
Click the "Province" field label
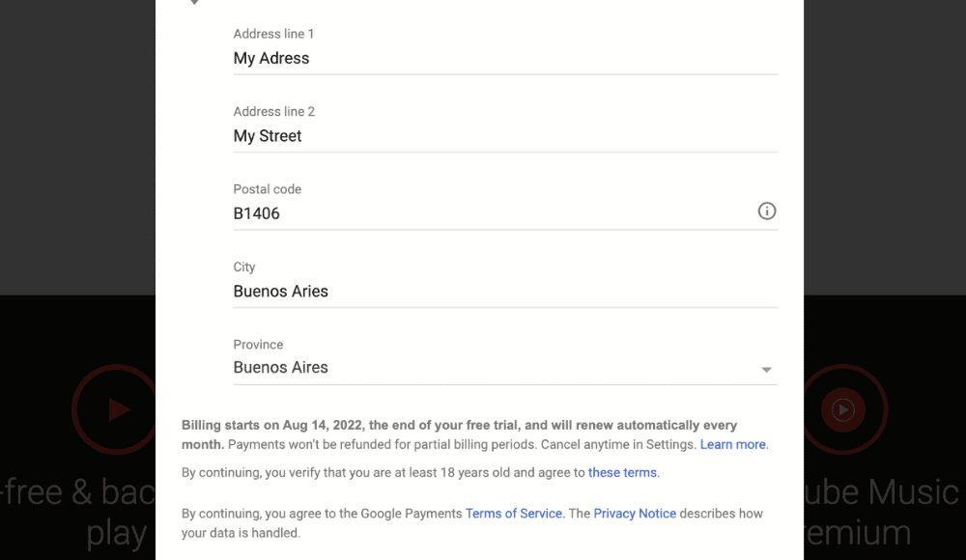click(258, 345)
